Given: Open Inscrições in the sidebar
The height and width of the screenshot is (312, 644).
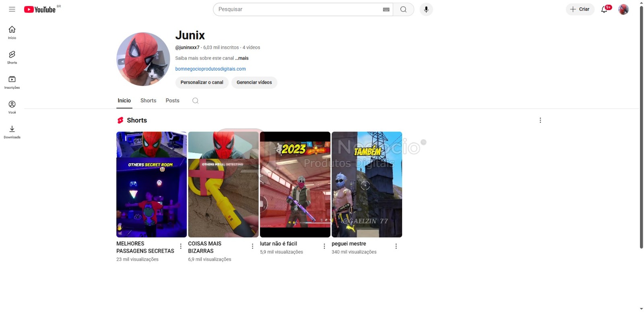Looking at the screenshot, I should click(12, 83).
